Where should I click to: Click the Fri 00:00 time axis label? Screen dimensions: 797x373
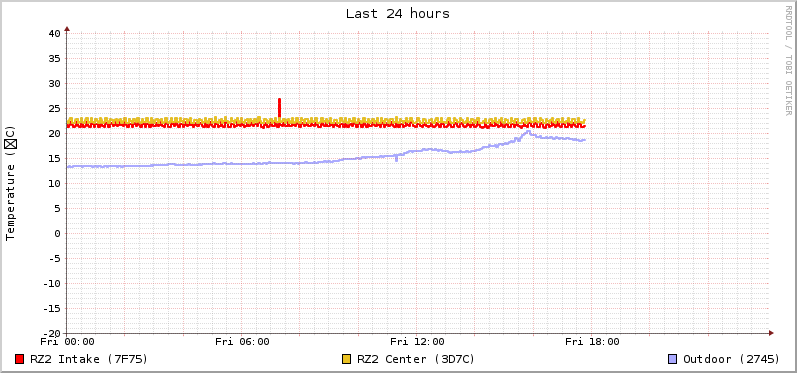(x=67, y=342)
